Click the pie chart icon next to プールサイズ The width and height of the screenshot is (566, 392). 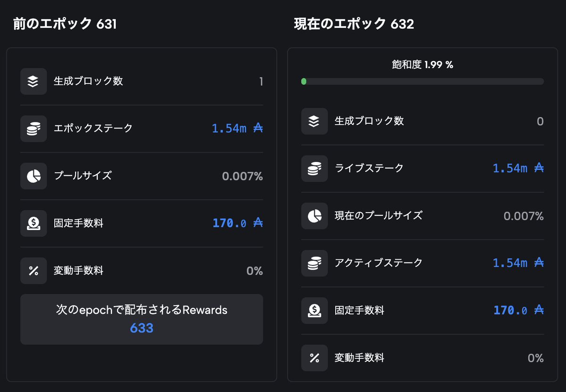click(x=34, y=176)
